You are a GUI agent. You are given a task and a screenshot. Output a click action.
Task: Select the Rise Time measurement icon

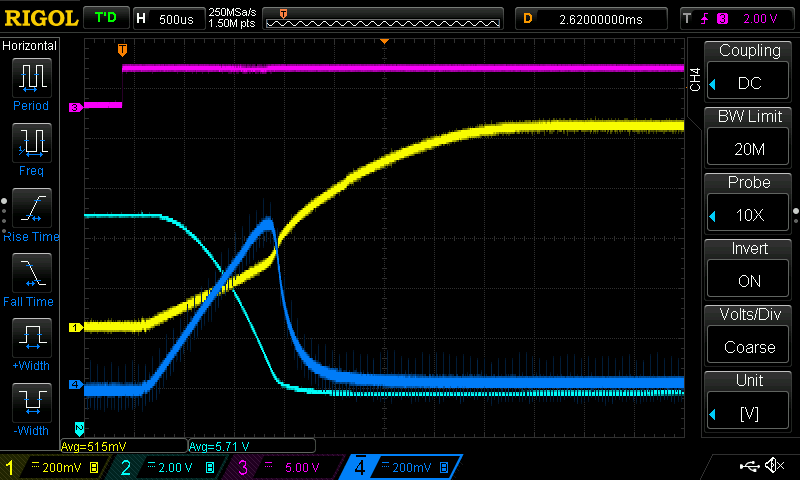click(32, 208)
